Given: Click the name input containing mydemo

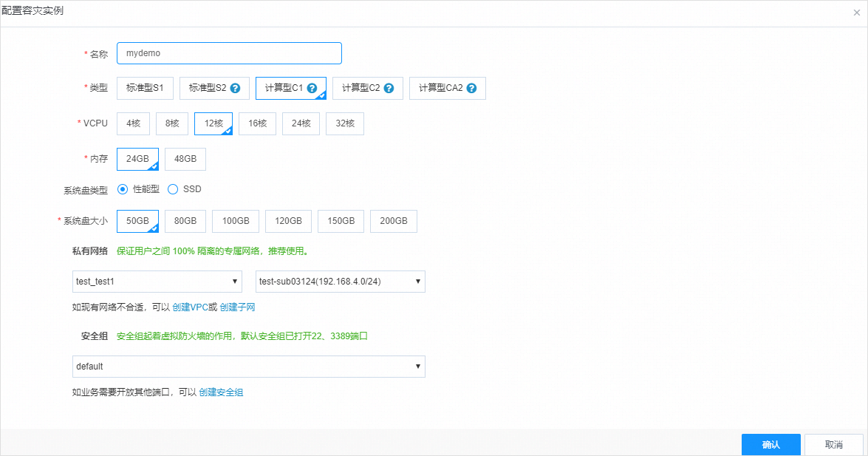Looking at the screenshot, I should pos(229,53).
